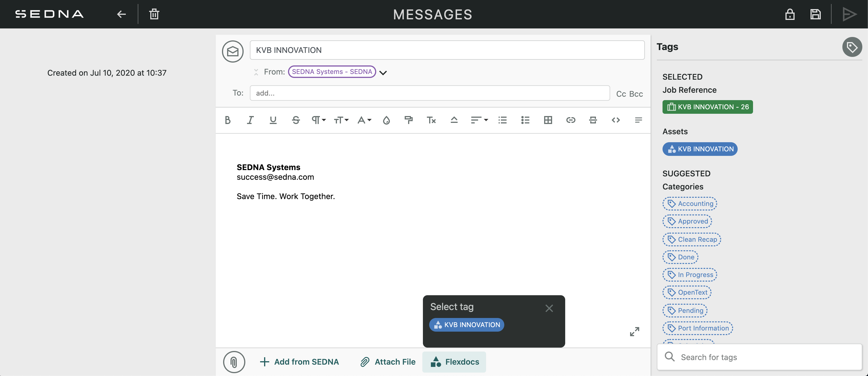The height and width of the screenshot is (376, 868).
Task: Select the strikethrough formatting icon
Action: pyautogui.click(x=295, y=120)
